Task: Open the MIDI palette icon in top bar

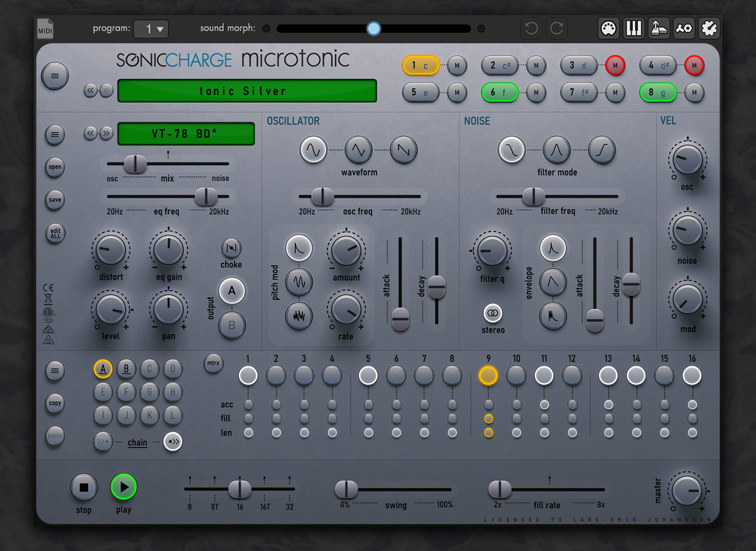Action: (608, 28)
